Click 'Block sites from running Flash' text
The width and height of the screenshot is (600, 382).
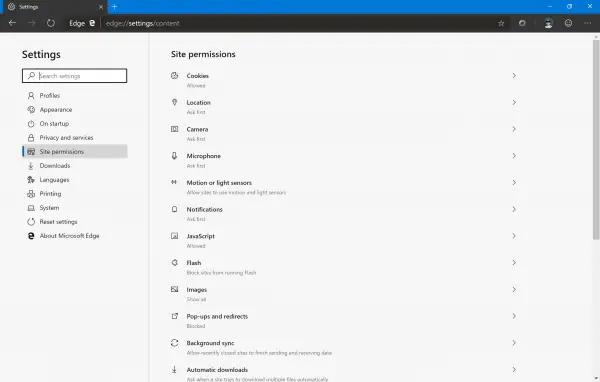pyautogui.click(x=221, y=273)
